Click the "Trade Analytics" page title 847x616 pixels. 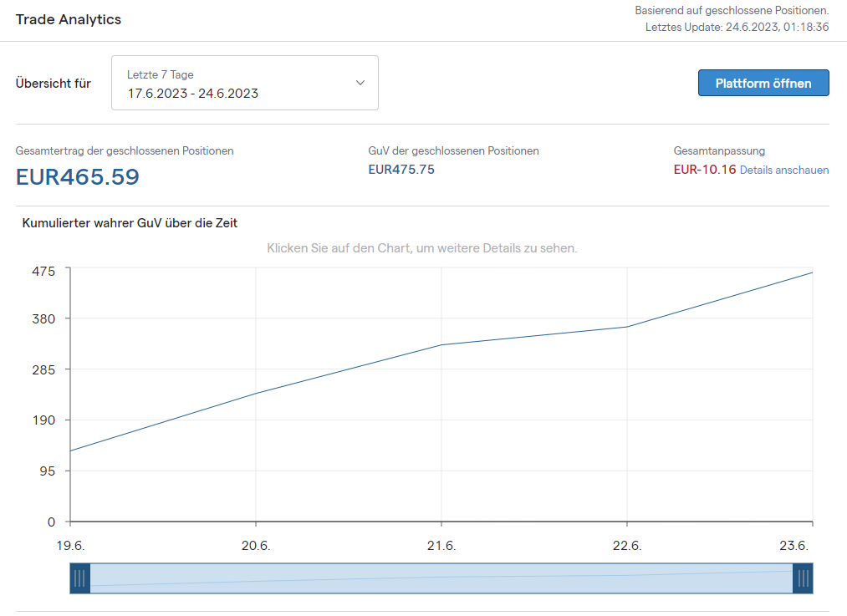(x=69, y=19)
